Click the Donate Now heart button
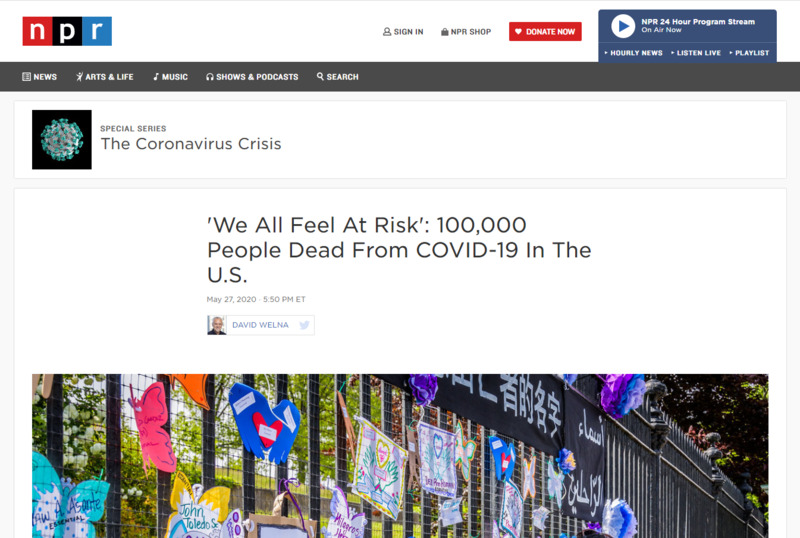The image size is (800, 538). tap(545, 32)
